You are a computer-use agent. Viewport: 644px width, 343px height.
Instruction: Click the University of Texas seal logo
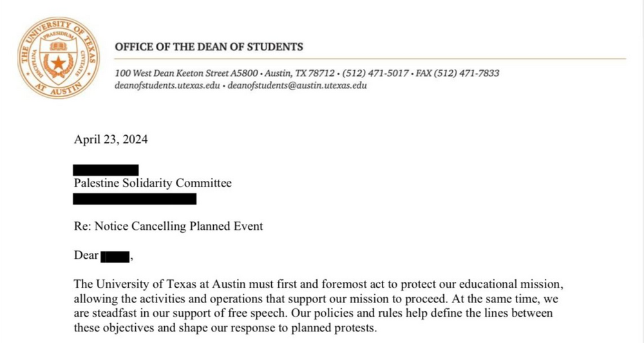[x=59, y=59]
